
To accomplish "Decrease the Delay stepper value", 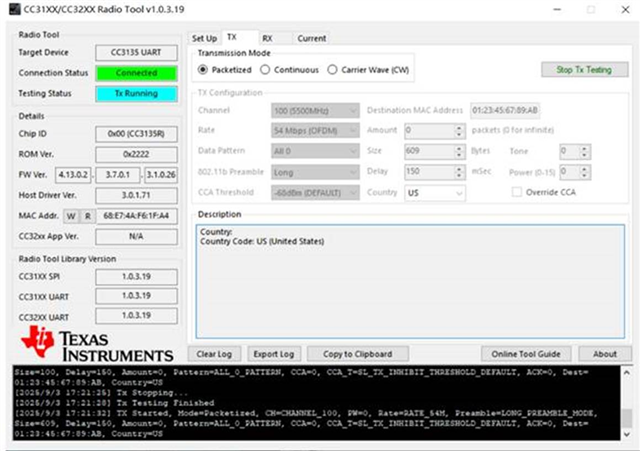I will tap(459, 175).
